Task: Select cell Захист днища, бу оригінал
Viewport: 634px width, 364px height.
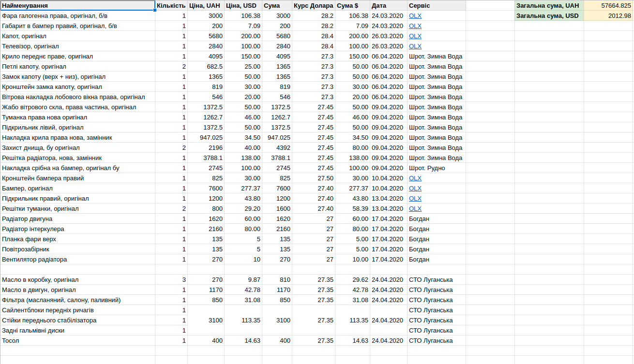Action: click(x=77, y=147)
